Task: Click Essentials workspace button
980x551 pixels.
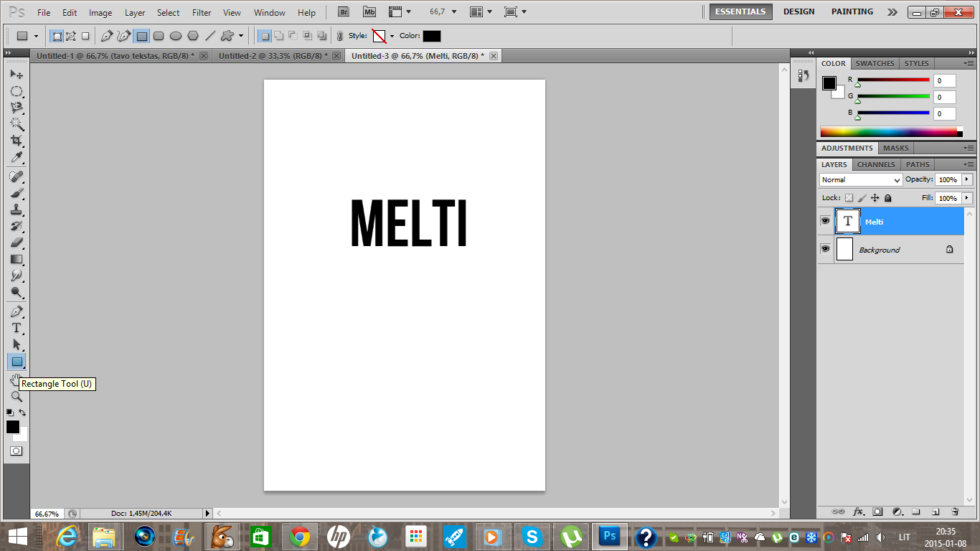Action: coord(740,11)
